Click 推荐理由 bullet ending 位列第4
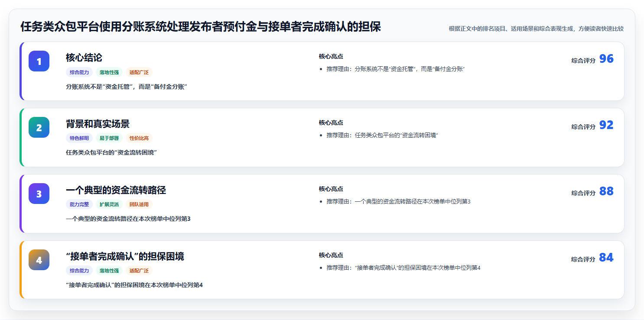The height and width of the screenshot is (320, 644). pos(403,268)
